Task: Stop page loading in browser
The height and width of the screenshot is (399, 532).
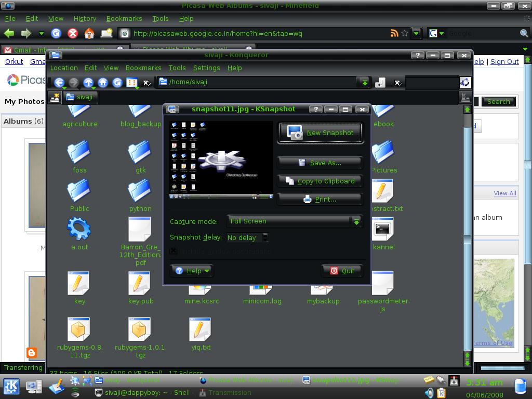Action: click(x=73, y=33)
